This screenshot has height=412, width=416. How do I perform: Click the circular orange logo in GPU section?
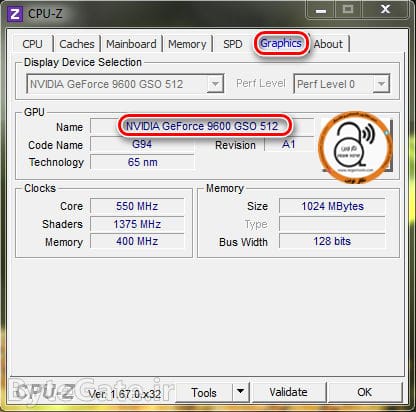[x=355, y=148]
